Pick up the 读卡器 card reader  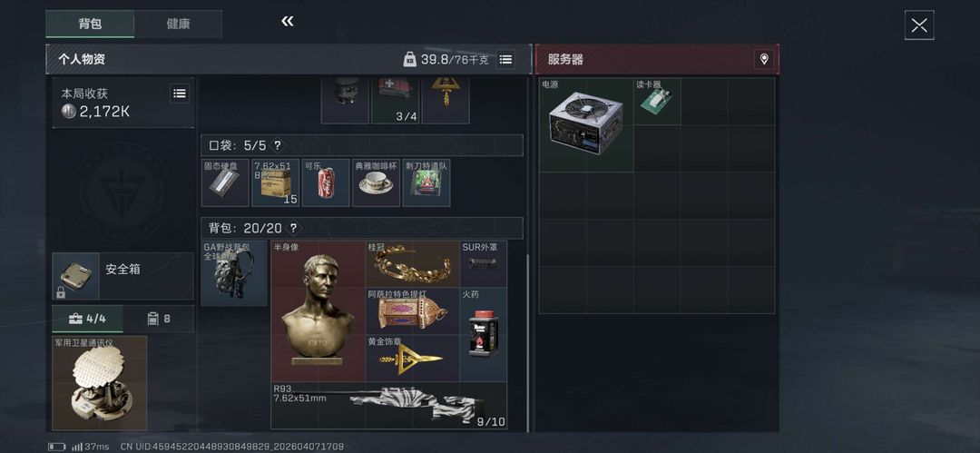coord(657,102)
